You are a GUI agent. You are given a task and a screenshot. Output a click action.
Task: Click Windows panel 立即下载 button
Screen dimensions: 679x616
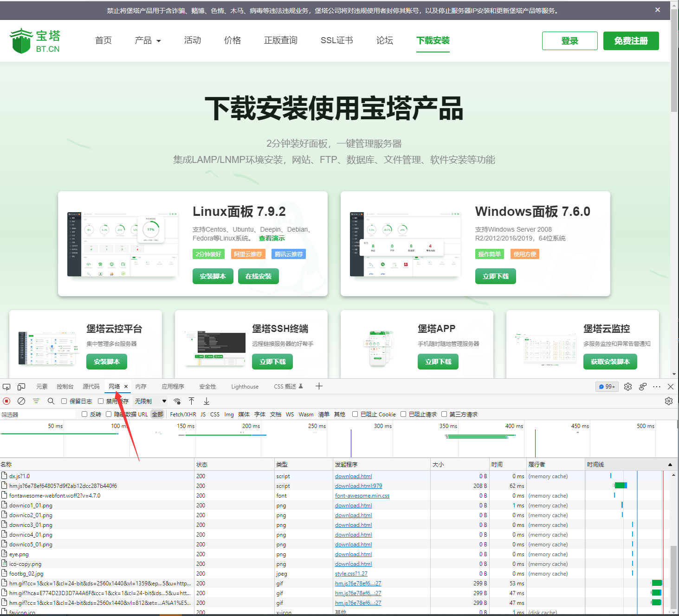click(x=495, y=276)
